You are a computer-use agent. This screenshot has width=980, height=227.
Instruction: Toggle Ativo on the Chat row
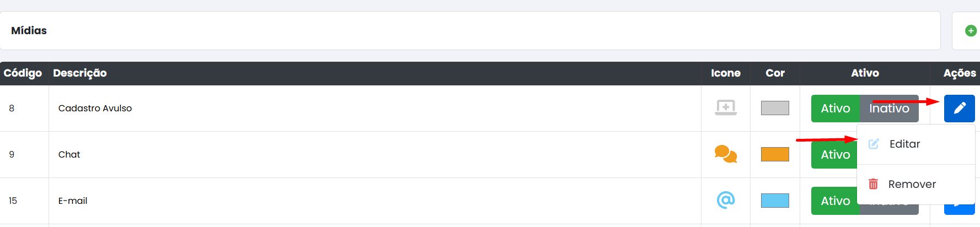tap(834, 155)
